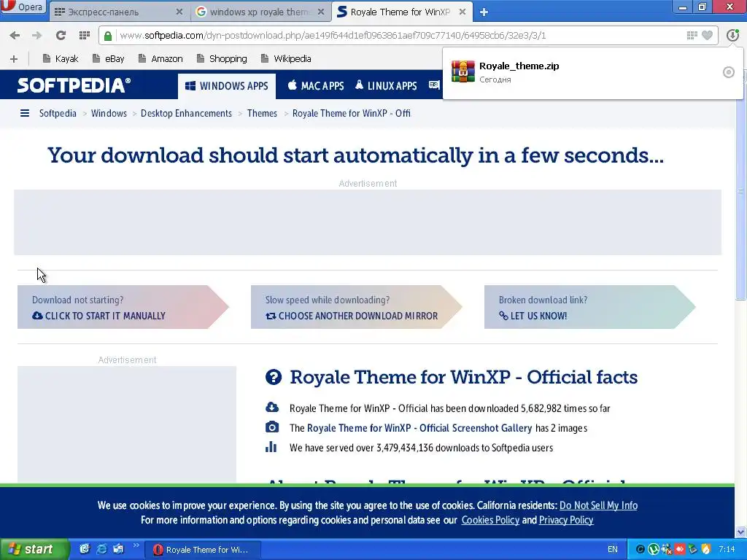Click the question mark icon near Official facts
Image resolution: width=747 pixels, height=560 pixels.
pos(274,377)
